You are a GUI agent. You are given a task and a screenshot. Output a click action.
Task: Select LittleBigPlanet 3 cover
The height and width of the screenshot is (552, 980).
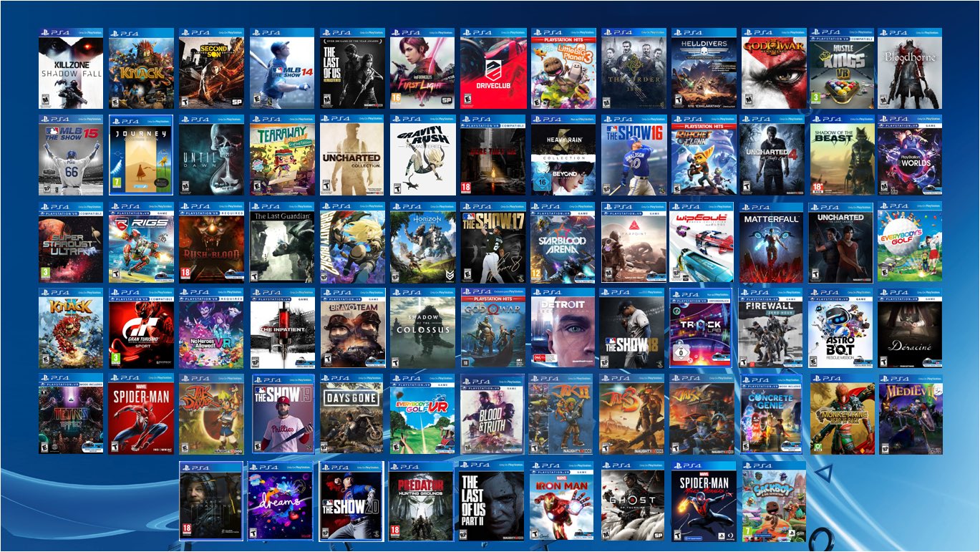click(x=563, y=69)
